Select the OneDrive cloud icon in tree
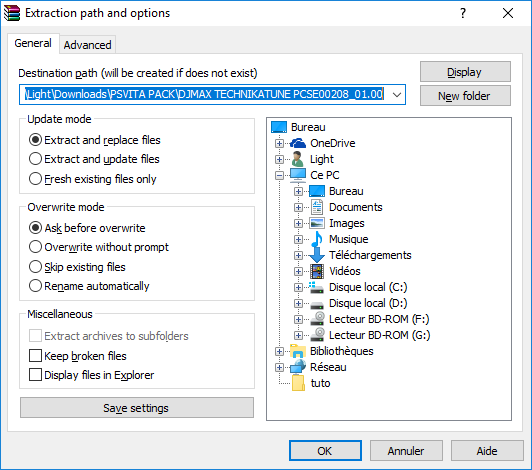The image size is (532, 470). coord(298,143)
